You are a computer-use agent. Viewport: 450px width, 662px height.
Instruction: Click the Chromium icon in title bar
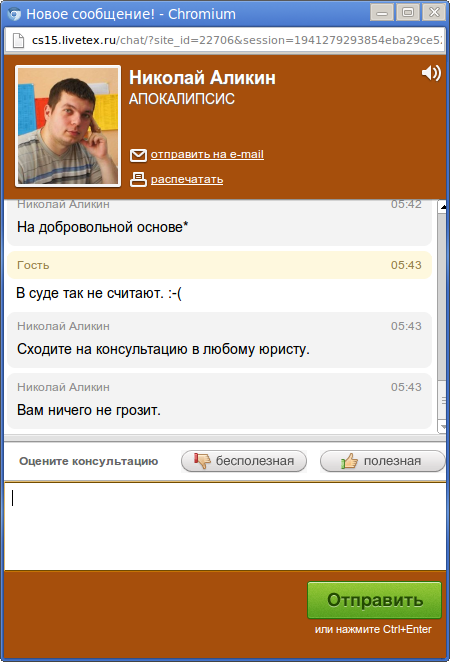pos(14,14)
